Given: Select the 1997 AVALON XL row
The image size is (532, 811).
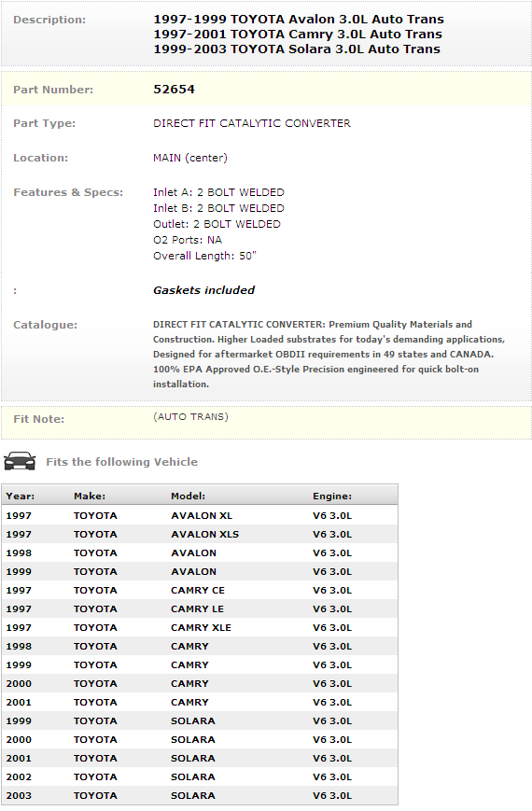Looking at the screenshot, I should point(200,516).
